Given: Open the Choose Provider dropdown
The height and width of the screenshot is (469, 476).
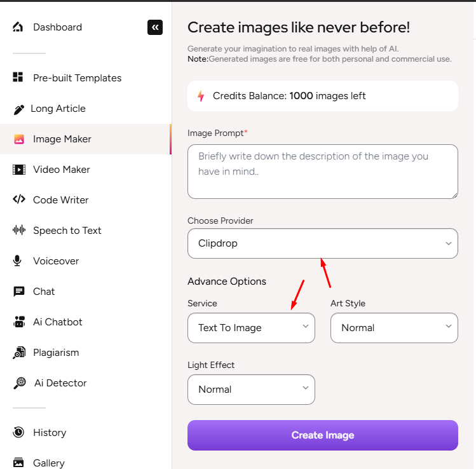Looking at the screenshot, I should point(322,243).
